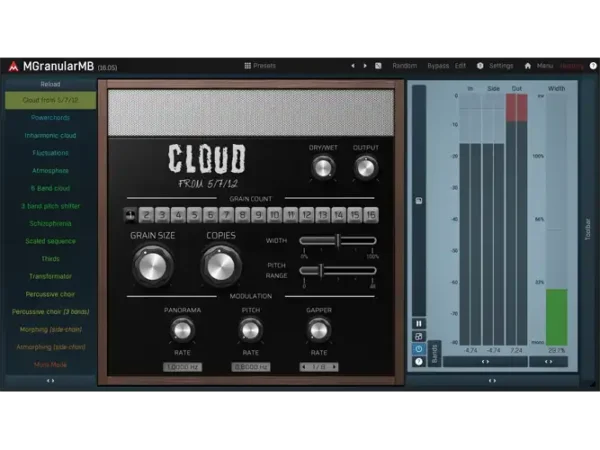The height and width of the screenshot is (450, 600).
Task: Go to previous preset arrow
Action: point(353,66)
